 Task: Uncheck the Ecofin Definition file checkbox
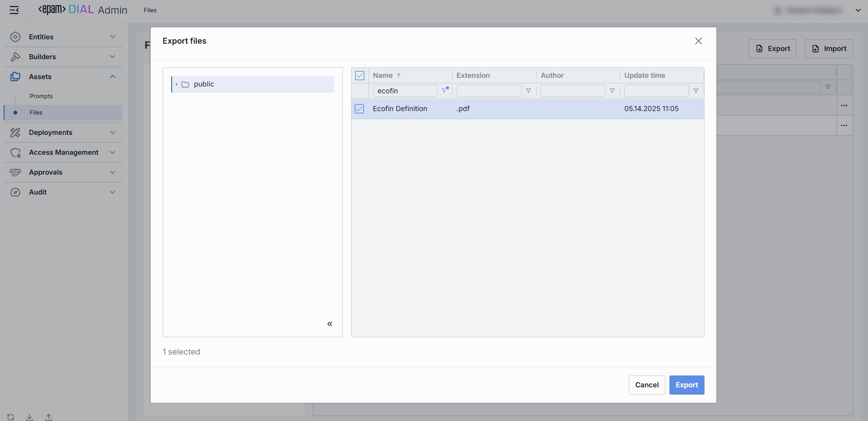tap(359, 109)
